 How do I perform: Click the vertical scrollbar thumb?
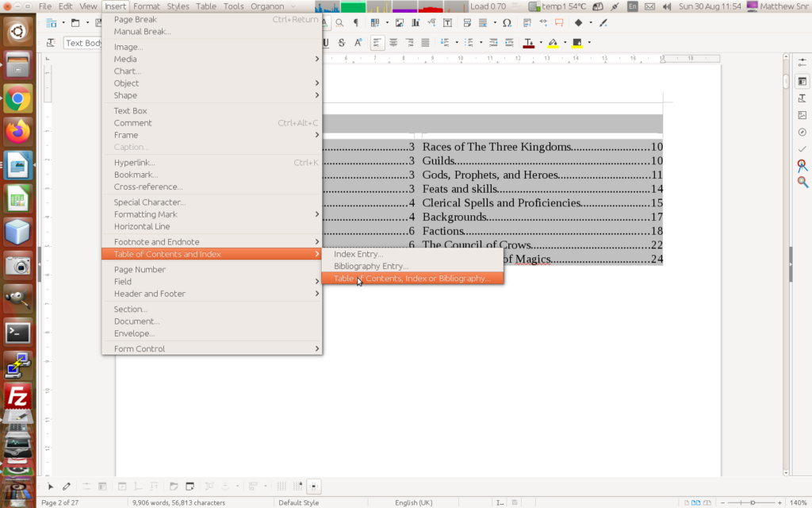coord(786,82)
